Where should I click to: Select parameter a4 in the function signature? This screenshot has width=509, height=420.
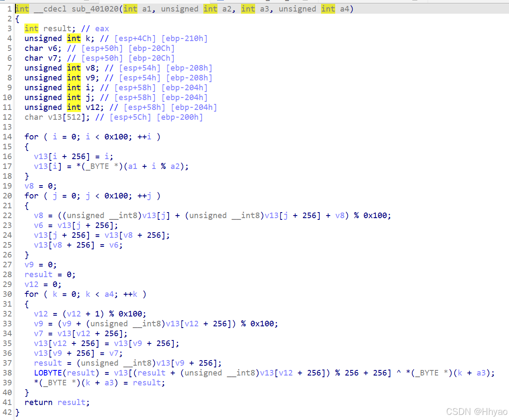[345, 9]
